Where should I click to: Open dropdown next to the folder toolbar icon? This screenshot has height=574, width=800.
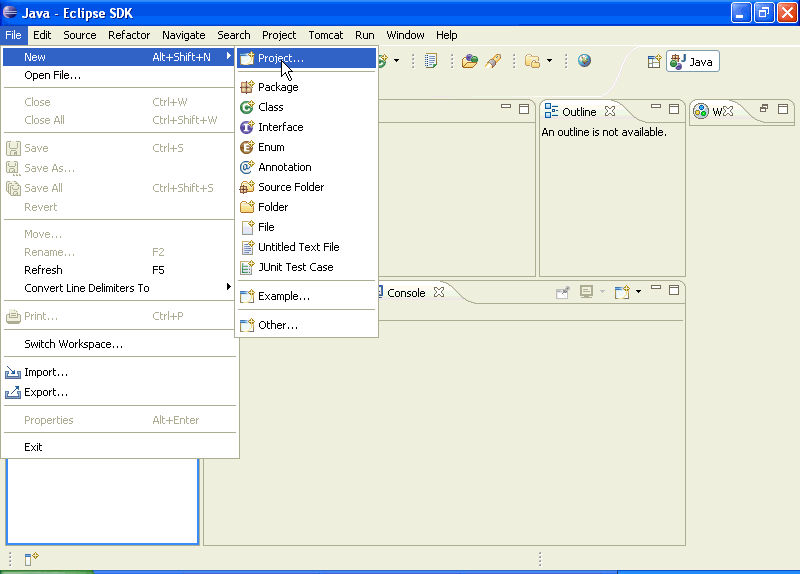click(x=549, y=61)
